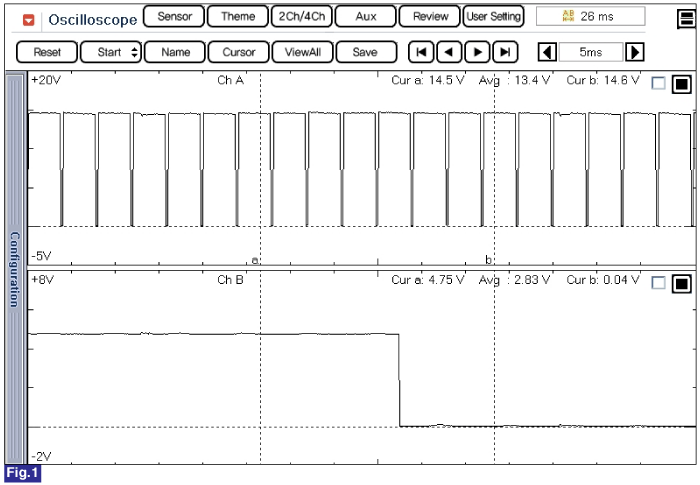Click the Aux button
700x485 pixels.
(x=366, y=17)
